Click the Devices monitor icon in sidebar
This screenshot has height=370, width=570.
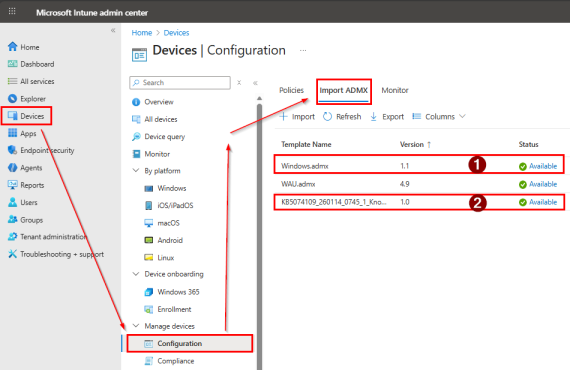tap(12, 116)
